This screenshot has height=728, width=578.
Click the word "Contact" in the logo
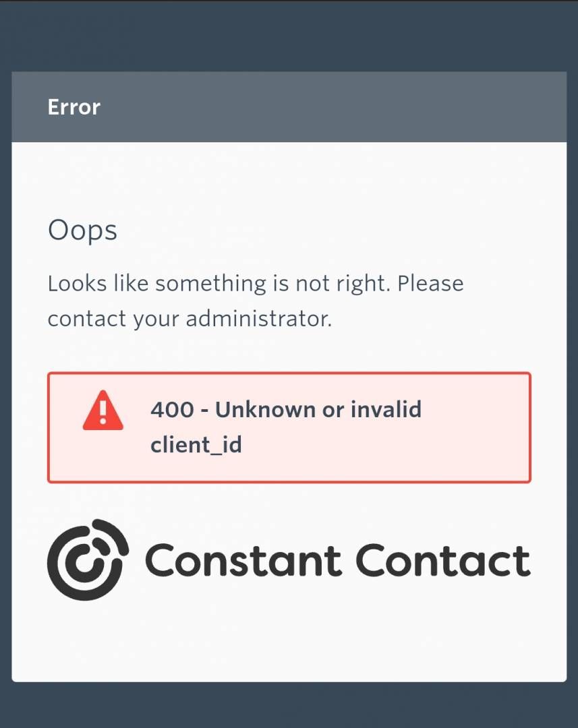[x=443, y=560]
